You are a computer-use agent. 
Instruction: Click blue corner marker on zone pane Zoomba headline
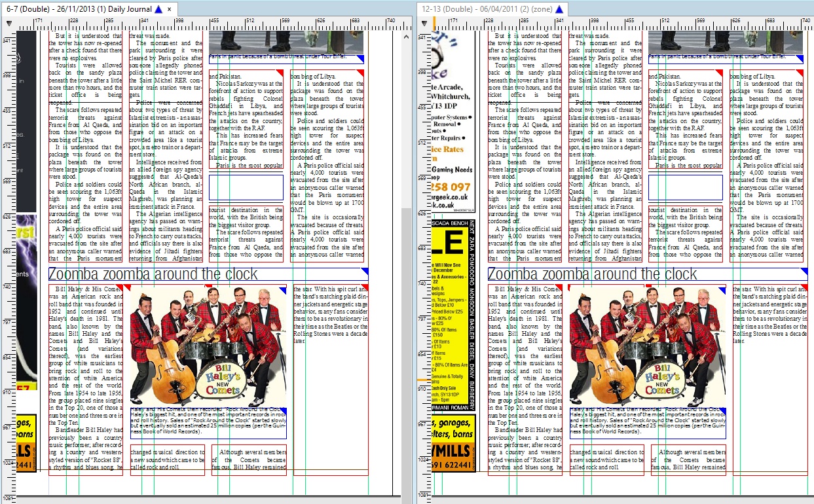804,271
